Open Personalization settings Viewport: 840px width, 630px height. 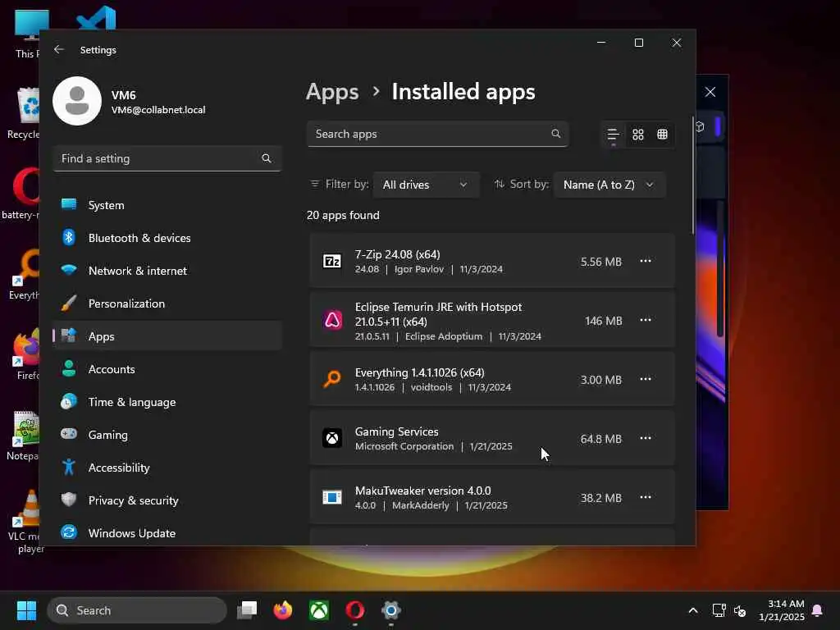[167, 304]
